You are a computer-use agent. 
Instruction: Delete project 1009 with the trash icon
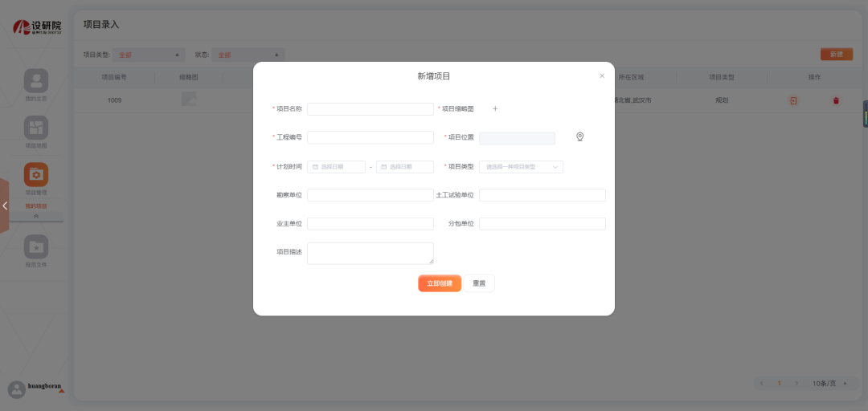coord(836,100)
